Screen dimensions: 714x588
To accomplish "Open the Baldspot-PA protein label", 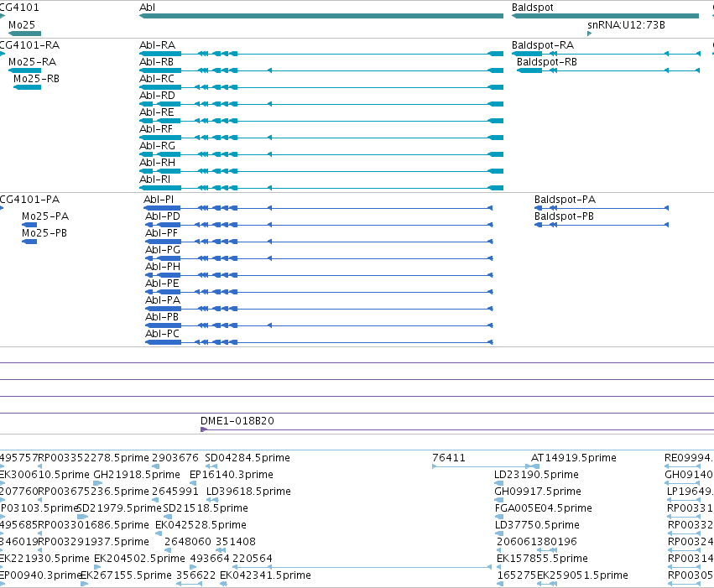I will 565,200.
